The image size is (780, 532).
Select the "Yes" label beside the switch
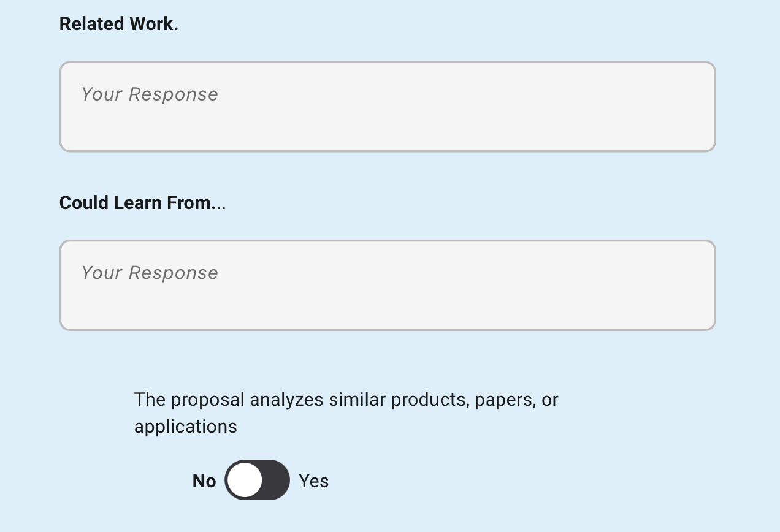314,481
